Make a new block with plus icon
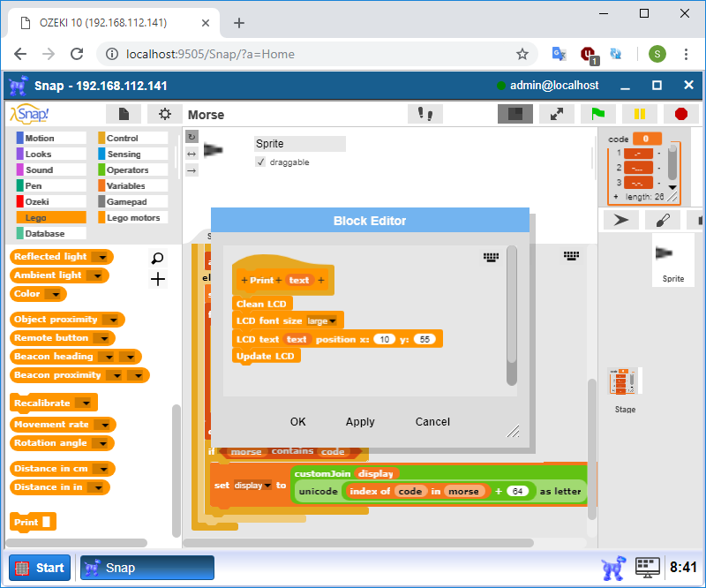The height and width of the screenshot is (588, 706). pos(158,279)
